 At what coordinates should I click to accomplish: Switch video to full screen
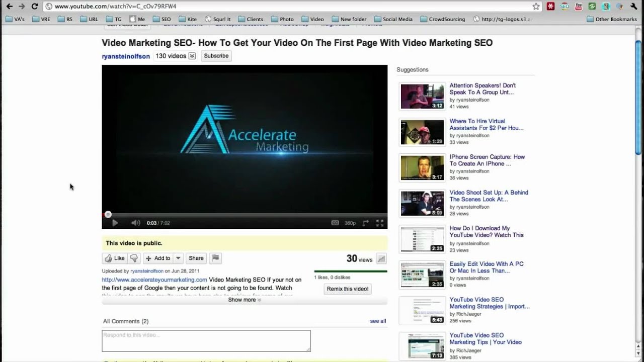pos(380,223)
